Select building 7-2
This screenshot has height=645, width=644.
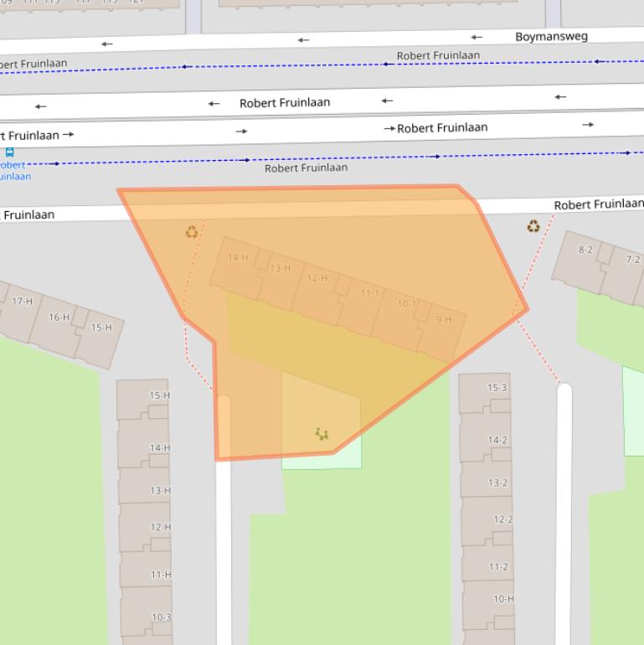(x=630, y=261)
